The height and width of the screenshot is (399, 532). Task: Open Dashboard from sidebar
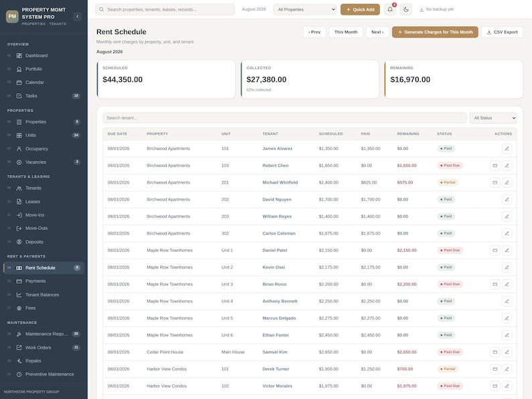tap(44, 56)
